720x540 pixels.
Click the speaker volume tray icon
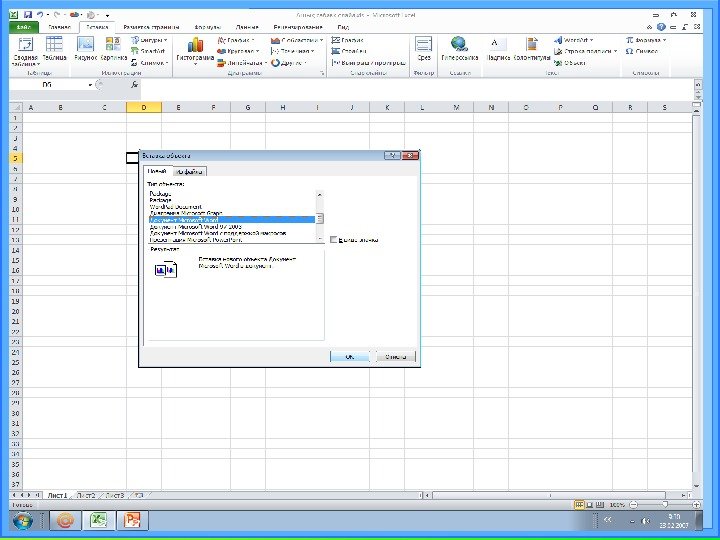click(645, 521)
